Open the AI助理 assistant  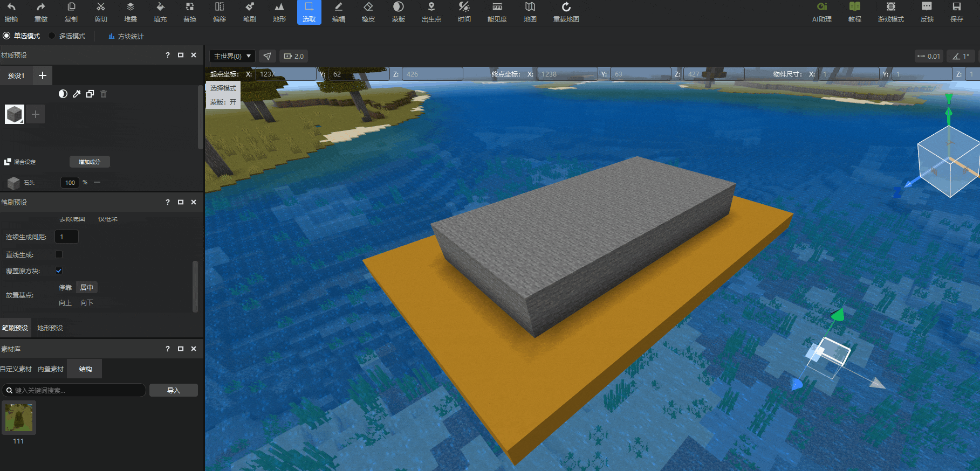(x=822, y=12)
